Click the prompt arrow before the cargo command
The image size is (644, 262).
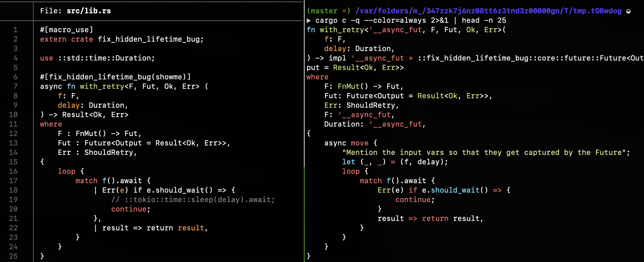pos(309,21)
